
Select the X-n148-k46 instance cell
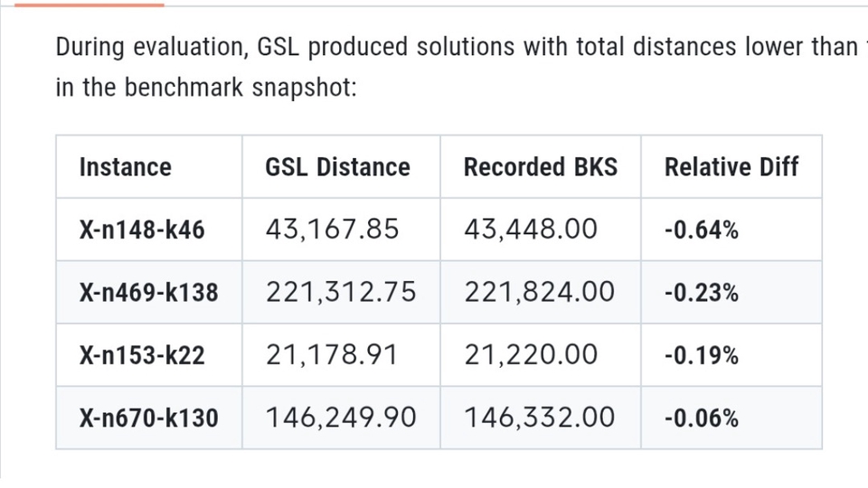coord(142,230)
